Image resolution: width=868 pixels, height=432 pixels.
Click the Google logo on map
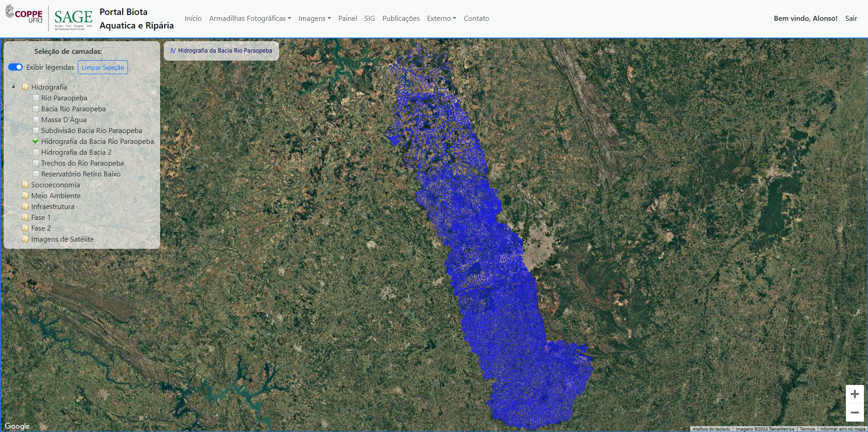click(x=17, y=426)
